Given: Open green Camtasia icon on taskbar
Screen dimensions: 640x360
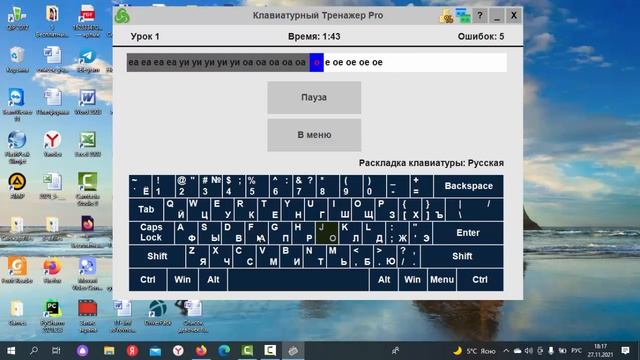Looking at the screenshot, I should (247, 351).
